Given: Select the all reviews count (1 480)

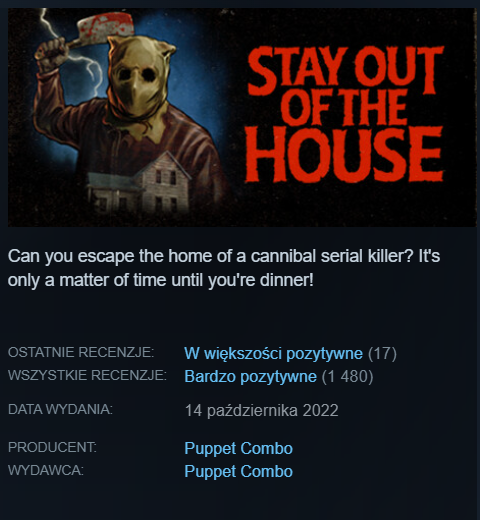Looking at the screenshot, I should [347, 376].
